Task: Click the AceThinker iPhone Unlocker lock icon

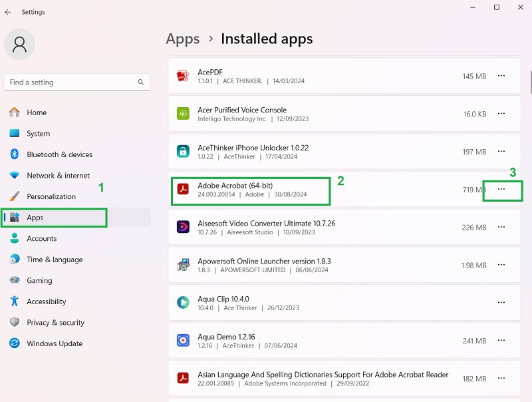Action: click(x=183, y=152)
